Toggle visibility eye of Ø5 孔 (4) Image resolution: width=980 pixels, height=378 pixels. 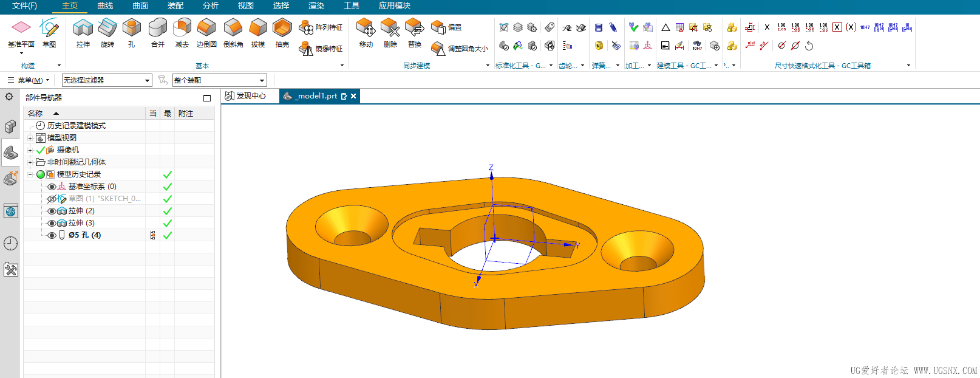pyautogui.click(x=52, y=235)
